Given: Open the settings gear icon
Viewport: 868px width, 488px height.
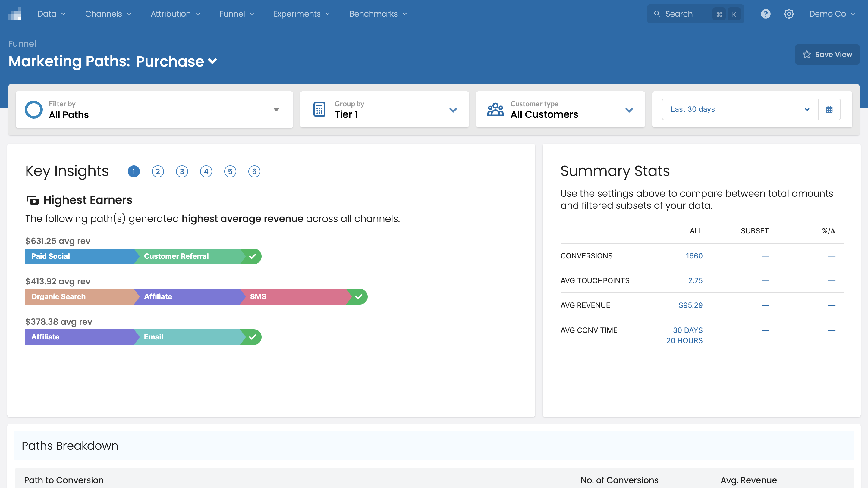Looking at the screenshot, I should click(x=788, y=14).
